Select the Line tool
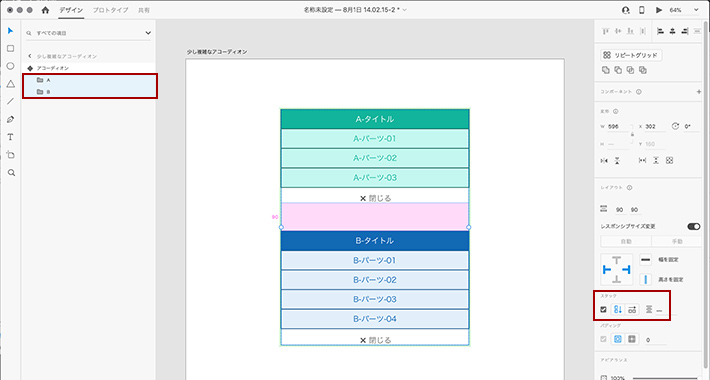 pyautogui.click(x=10, y=101)
